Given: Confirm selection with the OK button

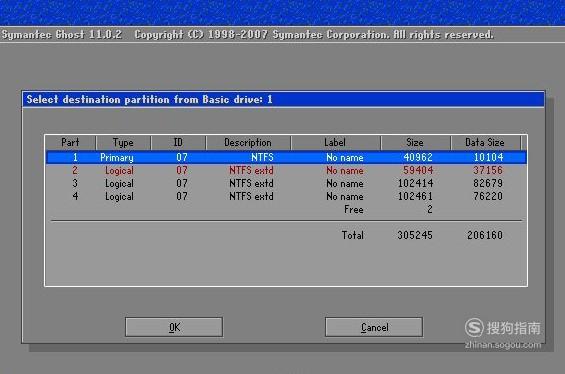Looking at the screenshot, I should coord(174,327).
